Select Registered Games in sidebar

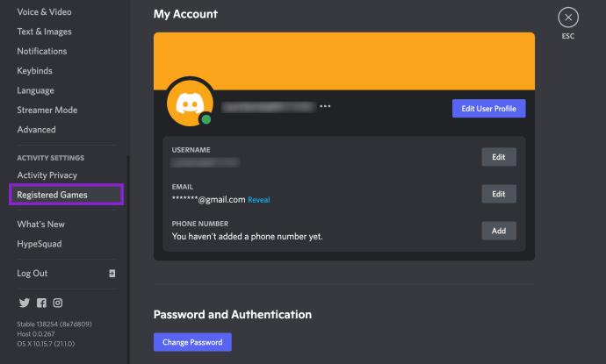[x=66, y=195]
